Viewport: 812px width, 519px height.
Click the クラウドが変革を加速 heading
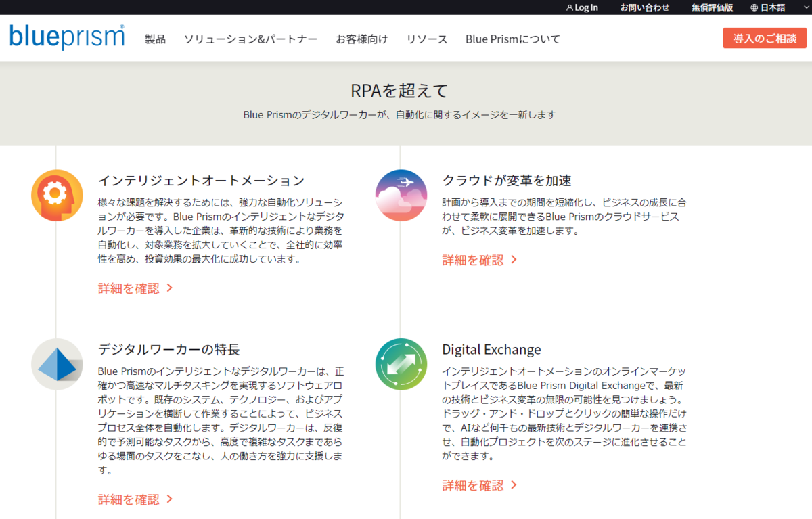click(507, 181)
